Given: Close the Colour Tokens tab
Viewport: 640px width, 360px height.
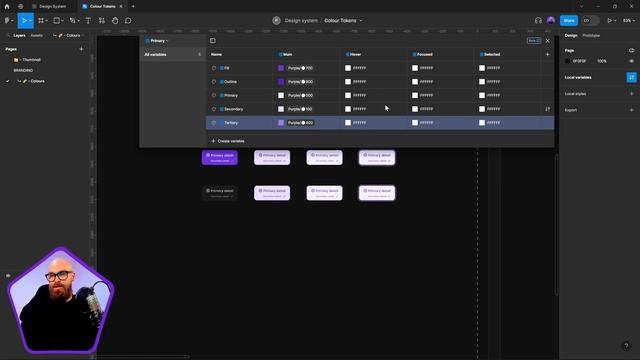Looking at the screenshot, I should [x=121, y=6].
